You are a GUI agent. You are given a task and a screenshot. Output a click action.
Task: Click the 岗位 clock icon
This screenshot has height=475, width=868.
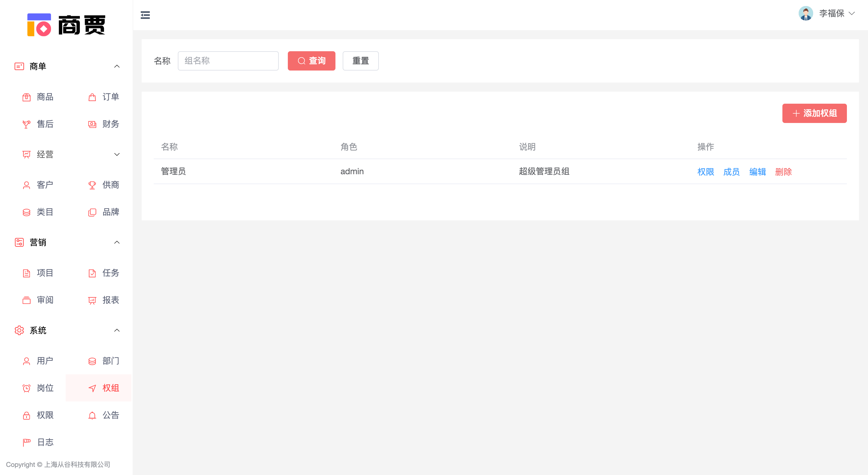tap(26, 388)
